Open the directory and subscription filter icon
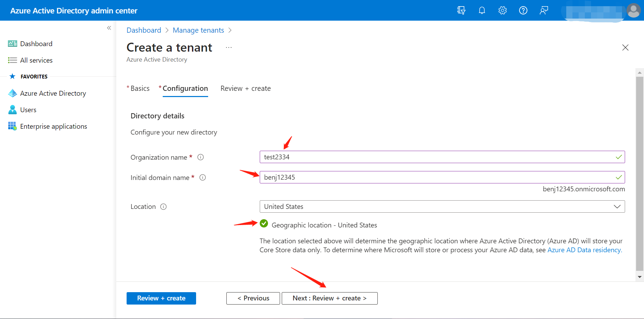This screenshot has height=319, width=644. [461, 10]
